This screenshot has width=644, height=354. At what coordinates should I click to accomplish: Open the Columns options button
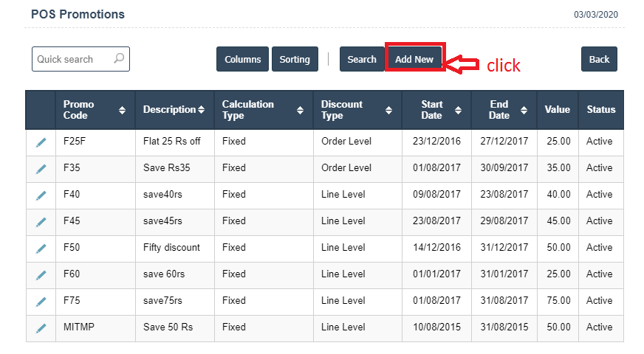coord(242,60)
